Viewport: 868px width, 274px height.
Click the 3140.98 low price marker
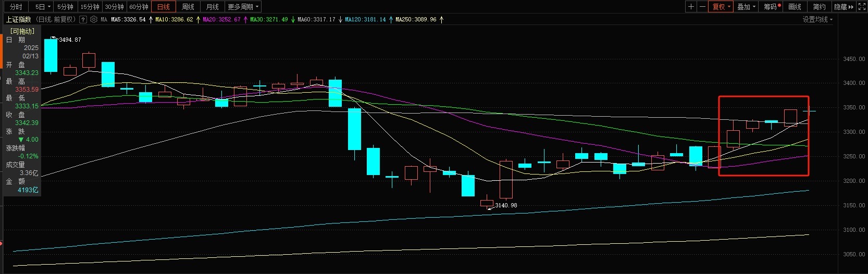505,205
